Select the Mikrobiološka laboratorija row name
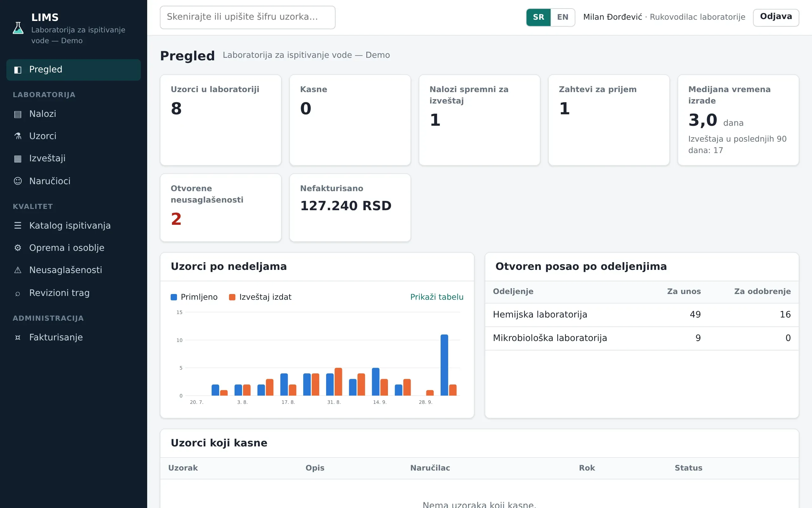The width and height of the screenshot is (812, 508). click(x=550, y=338)
